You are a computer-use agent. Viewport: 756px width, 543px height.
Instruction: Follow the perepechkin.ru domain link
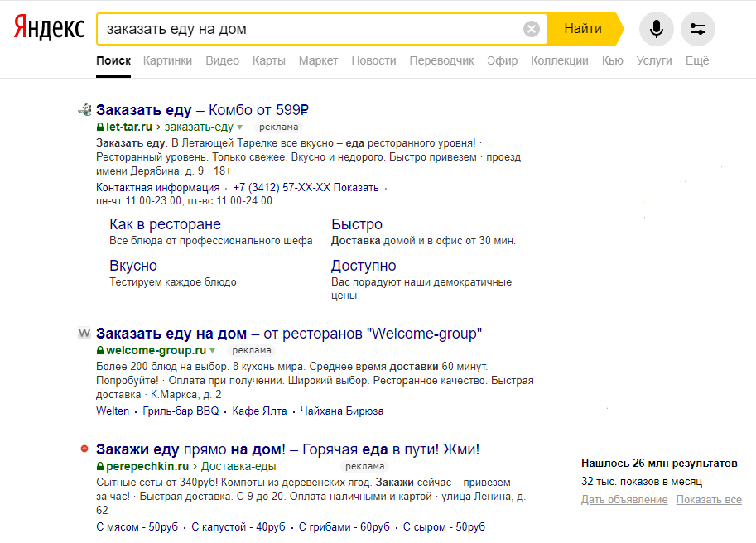coord(147,466)
